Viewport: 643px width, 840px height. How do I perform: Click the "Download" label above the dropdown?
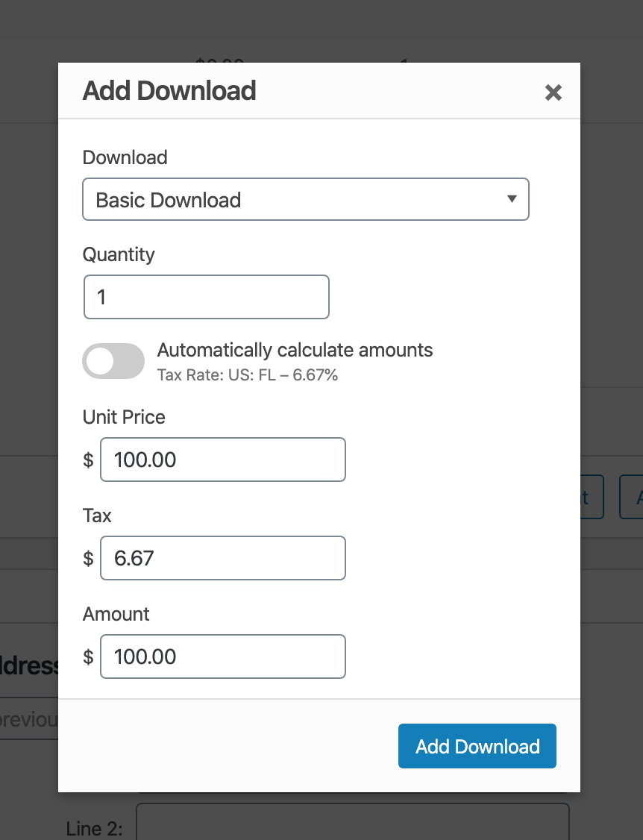125,157
